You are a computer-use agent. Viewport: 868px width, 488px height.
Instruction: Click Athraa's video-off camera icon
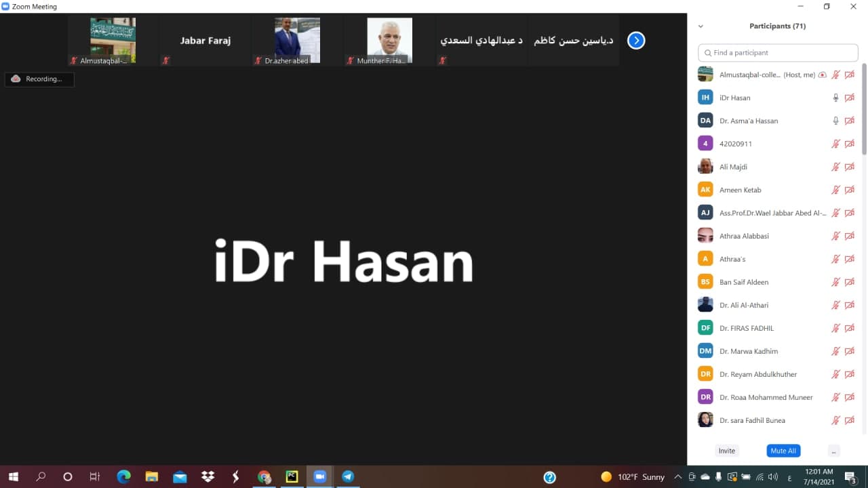(x=849, y=259)
